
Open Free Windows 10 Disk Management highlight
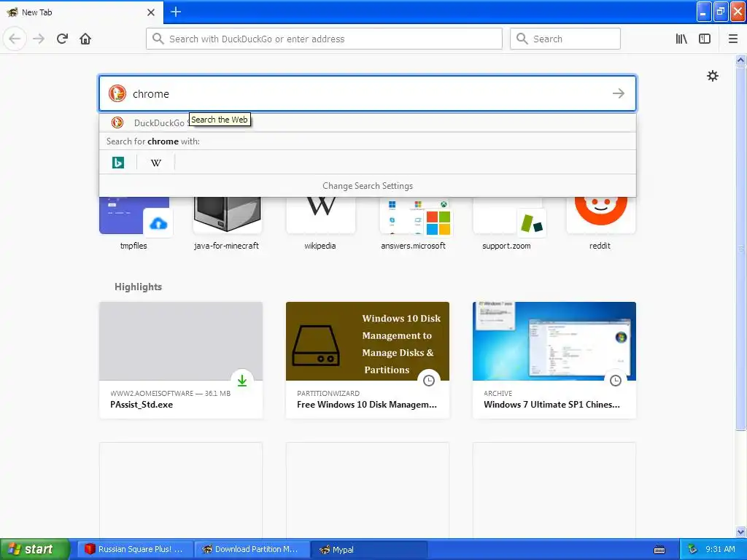click(x=368, y=360)
